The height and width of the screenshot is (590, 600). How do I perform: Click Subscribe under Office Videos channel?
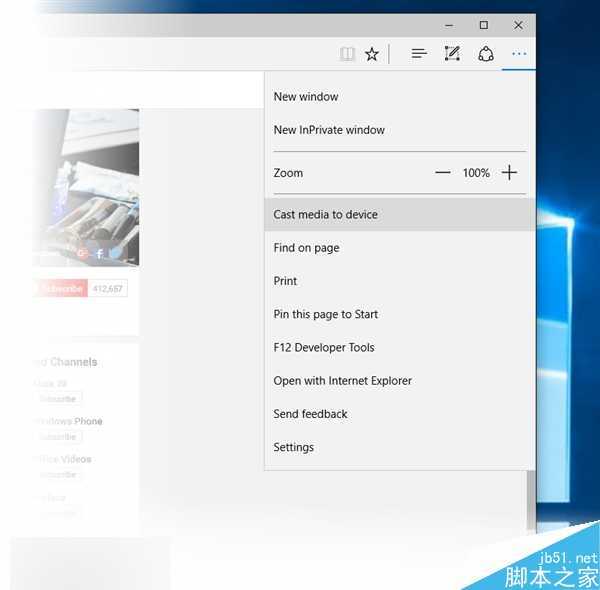[58, 475]
